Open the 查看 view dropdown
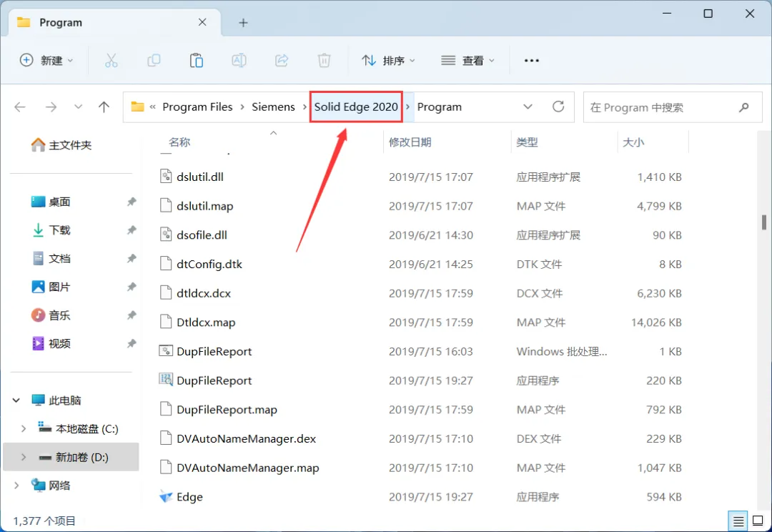Screen dimensions: 772x532 pos(467,61)
